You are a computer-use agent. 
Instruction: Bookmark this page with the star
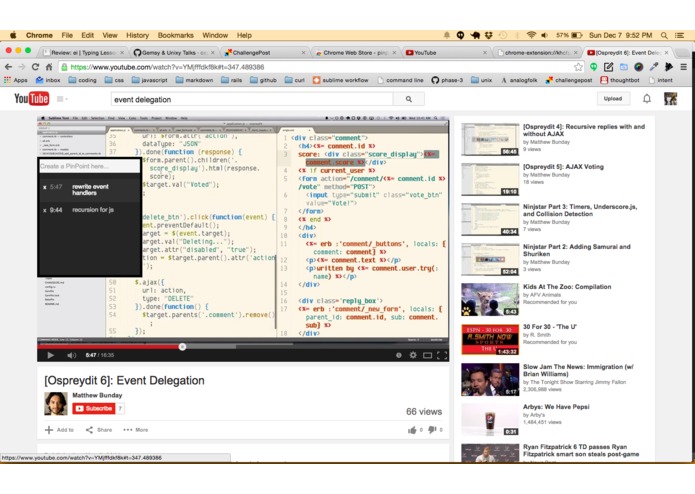(578, 67)
